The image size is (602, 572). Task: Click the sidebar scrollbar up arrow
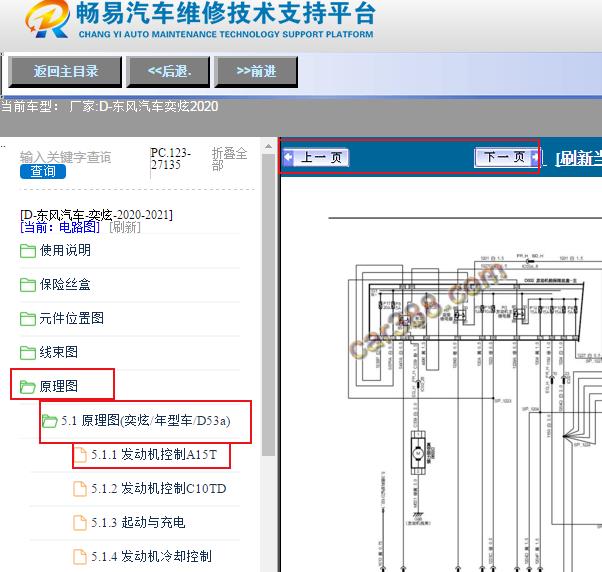point(269,146)
